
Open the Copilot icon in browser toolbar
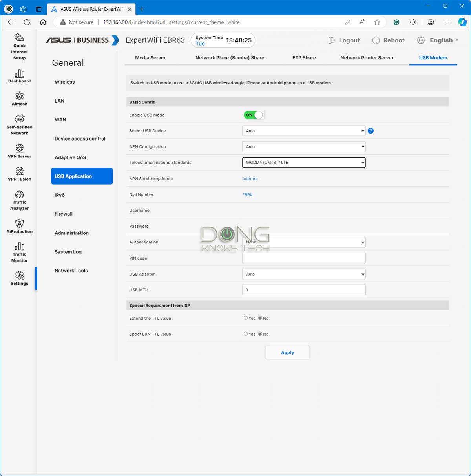(x=462, y=22)
